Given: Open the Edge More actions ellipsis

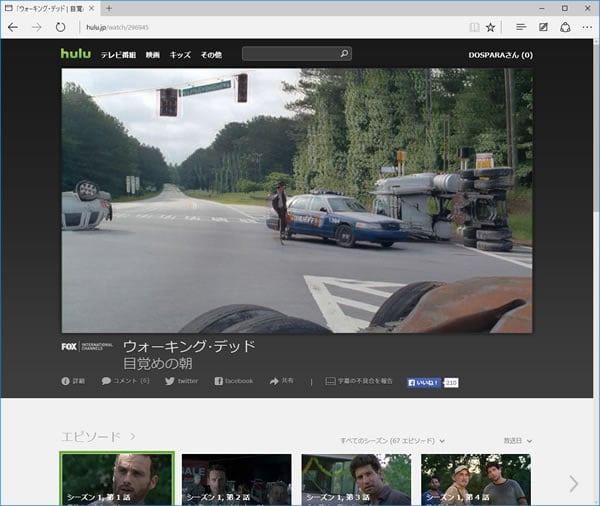Looking at the screenshot, I should tap(587, 27).
